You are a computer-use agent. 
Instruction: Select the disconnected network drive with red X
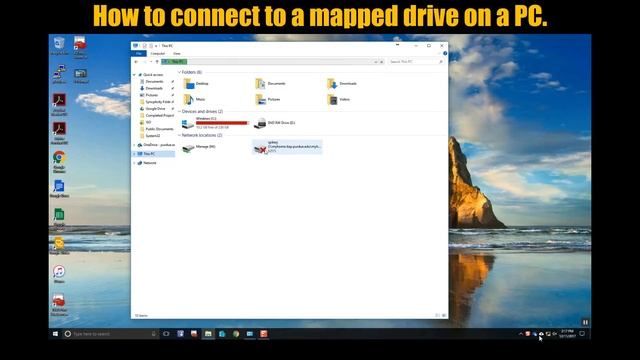(287, 147)
